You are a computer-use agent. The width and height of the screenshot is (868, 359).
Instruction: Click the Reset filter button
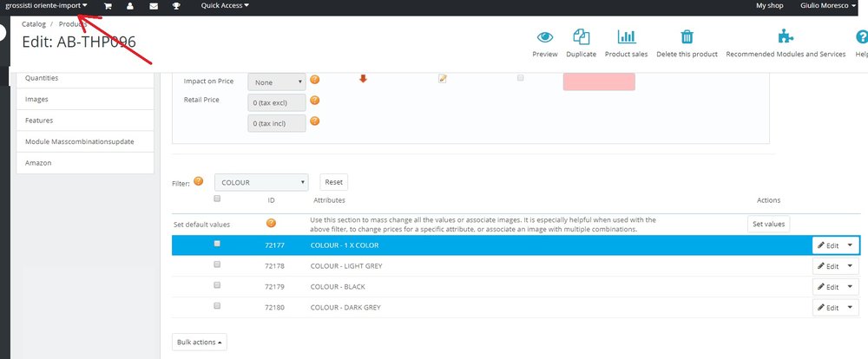pos(334,182)
